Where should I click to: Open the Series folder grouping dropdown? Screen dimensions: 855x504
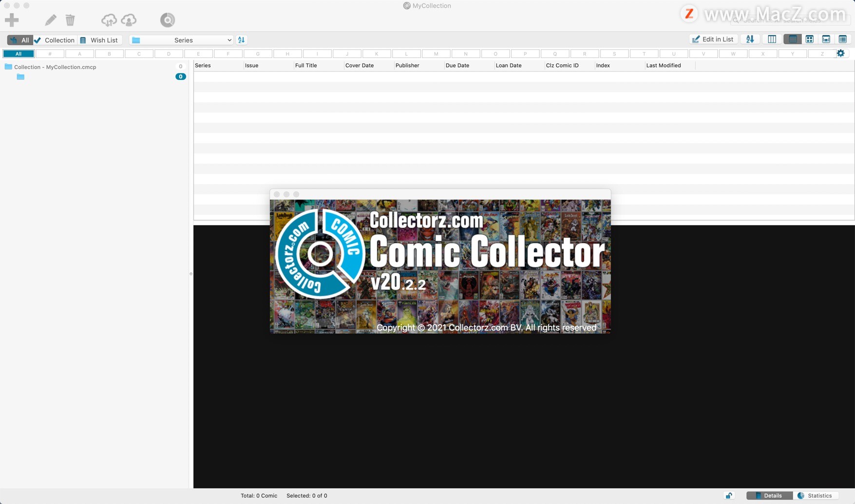click(x=181, y=40)
